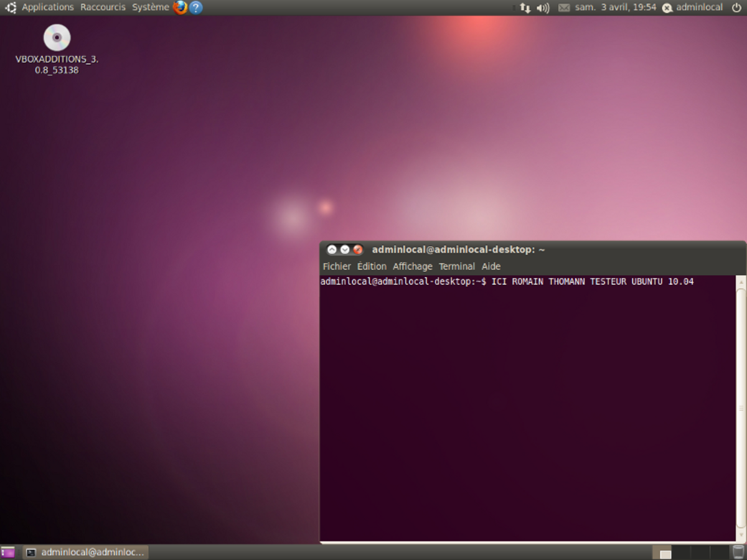The height and width of the screenshot is (560, 747).
Task: Open the network connections indicator
Action: [525, 8]
